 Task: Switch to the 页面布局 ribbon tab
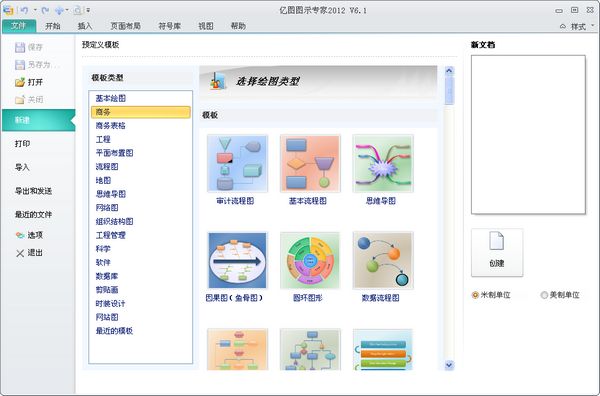pyautogui.click(x=126, y=26)
